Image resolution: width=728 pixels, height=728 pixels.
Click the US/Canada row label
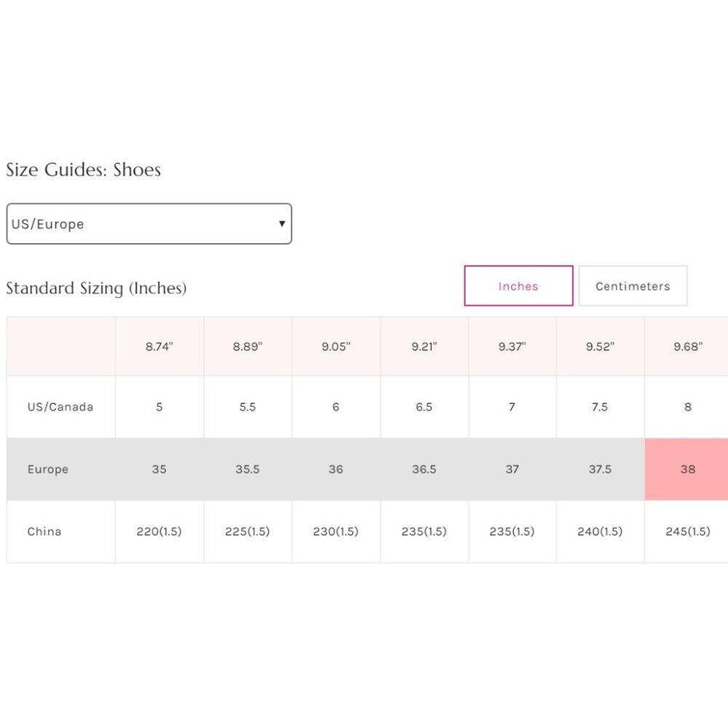pos(60,407)
